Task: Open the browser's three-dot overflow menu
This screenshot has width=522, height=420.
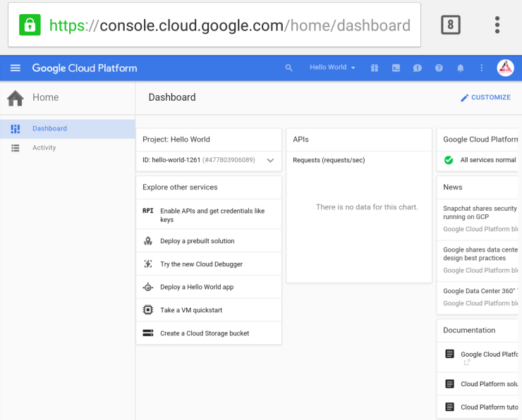Action: click(497, 25)
